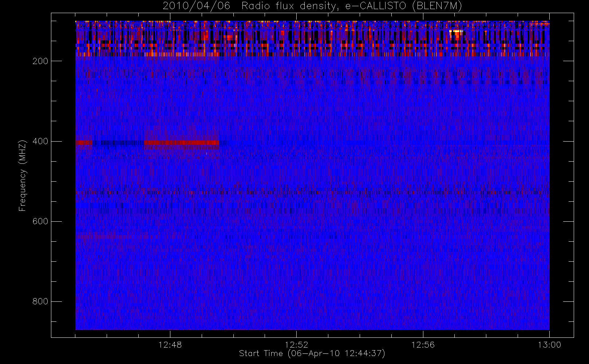Click the 12:52 time tick label
Viewport: 589px width, 364px height.
coord(296,345)
